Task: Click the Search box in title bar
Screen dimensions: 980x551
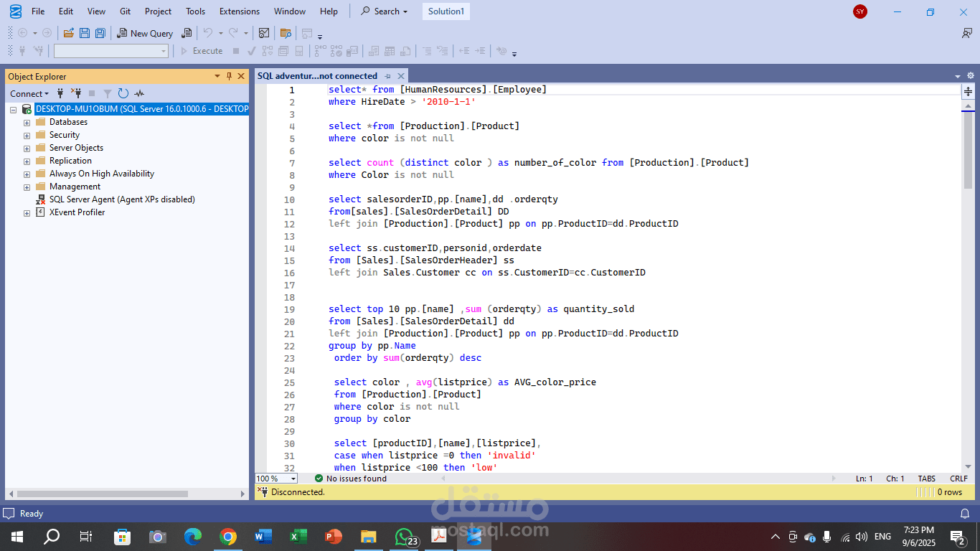Action: 385,11
